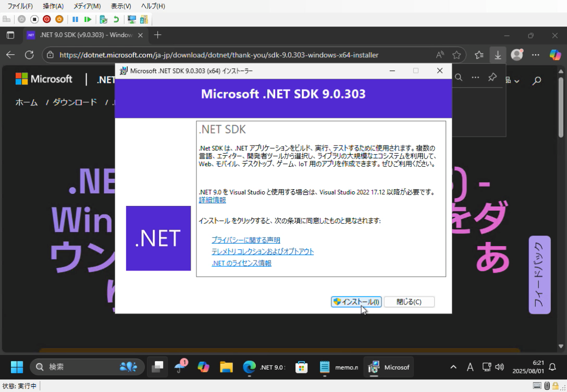Open File Explorer from taskbar
This screenshot has height=392, width=567.
tap(226, 367)
